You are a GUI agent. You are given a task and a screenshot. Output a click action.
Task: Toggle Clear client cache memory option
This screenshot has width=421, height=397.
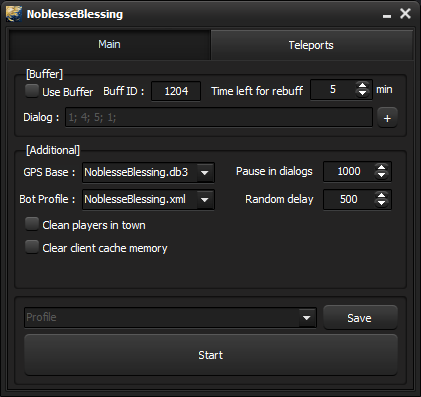pos(32,247)
